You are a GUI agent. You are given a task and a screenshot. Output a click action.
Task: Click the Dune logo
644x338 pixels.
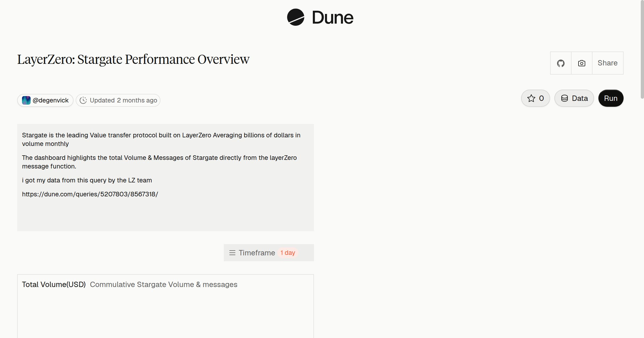(320, 17)
